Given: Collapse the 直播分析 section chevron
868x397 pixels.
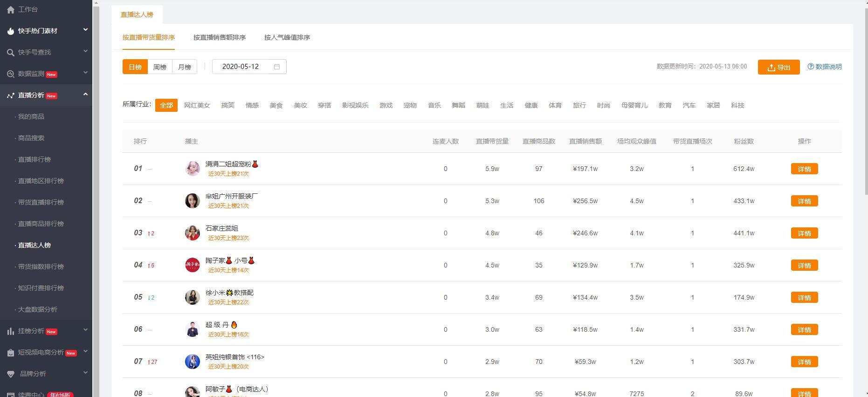Looking at the screenshot, I should pos(85,95).
